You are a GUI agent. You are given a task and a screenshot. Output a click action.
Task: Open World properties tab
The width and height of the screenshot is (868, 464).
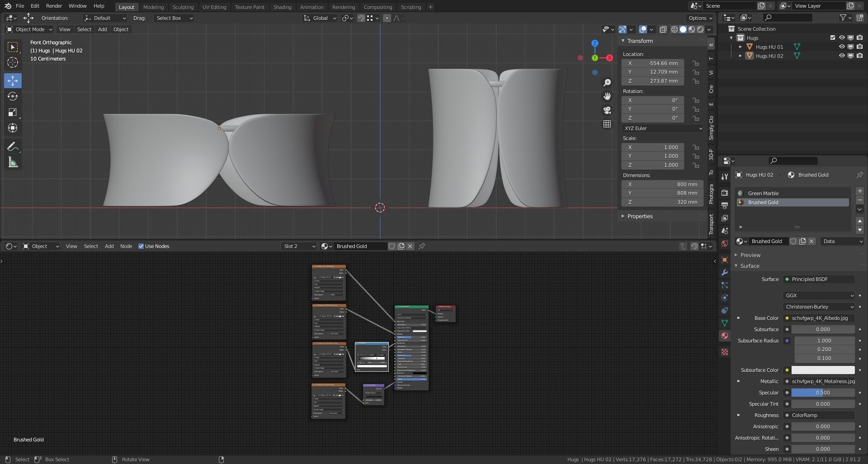pyautogui.click(x=725, y=244)
